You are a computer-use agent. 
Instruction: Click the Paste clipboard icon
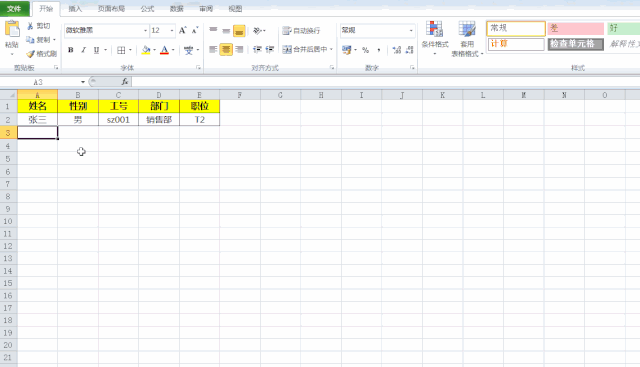pos(12,29)
